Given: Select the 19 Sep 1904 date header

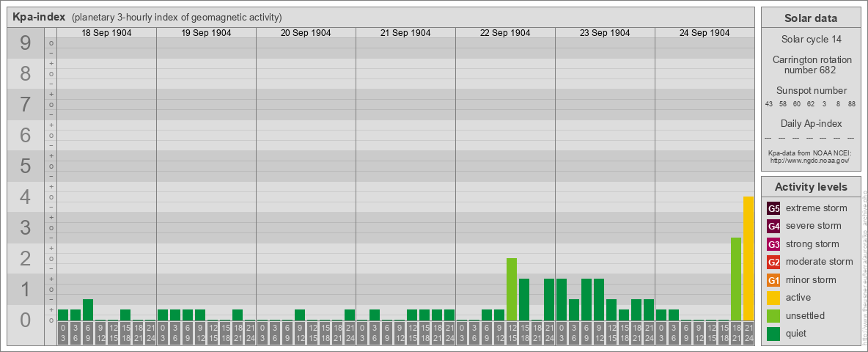Looking at the screenshot, I should 206,33.
